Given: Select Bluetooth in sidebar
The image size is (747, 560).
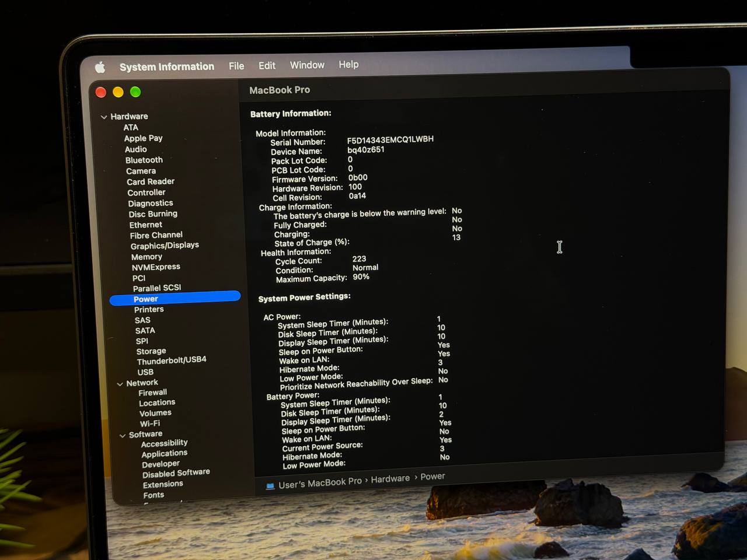Looking at the screenshot, I should point(144,160).
